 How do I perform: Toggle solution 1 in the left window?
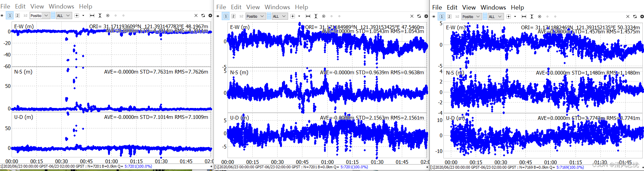pyautogui.click(x=10, y=15)
